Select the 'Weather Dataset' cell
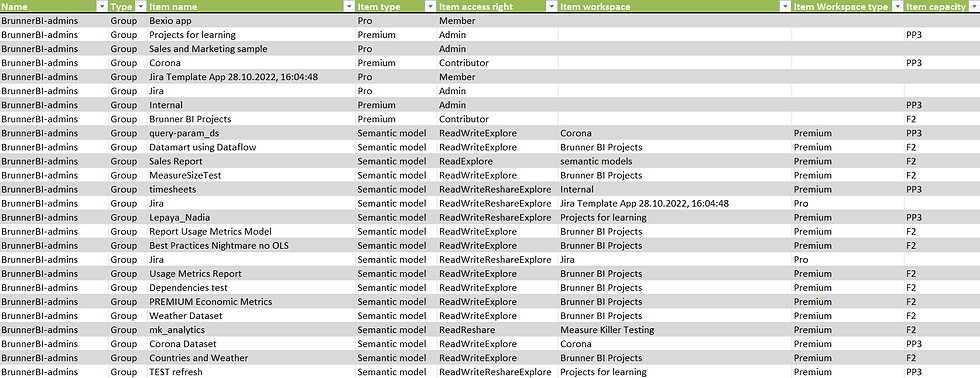Screen dimensions: 980x378 (251, 316)
